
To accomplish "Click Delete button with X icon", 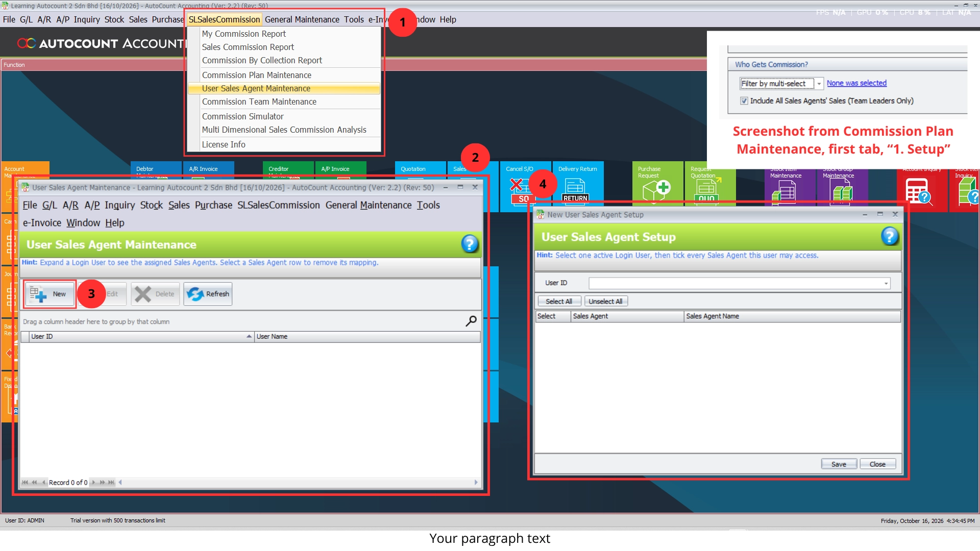I will tap(155, 294).
